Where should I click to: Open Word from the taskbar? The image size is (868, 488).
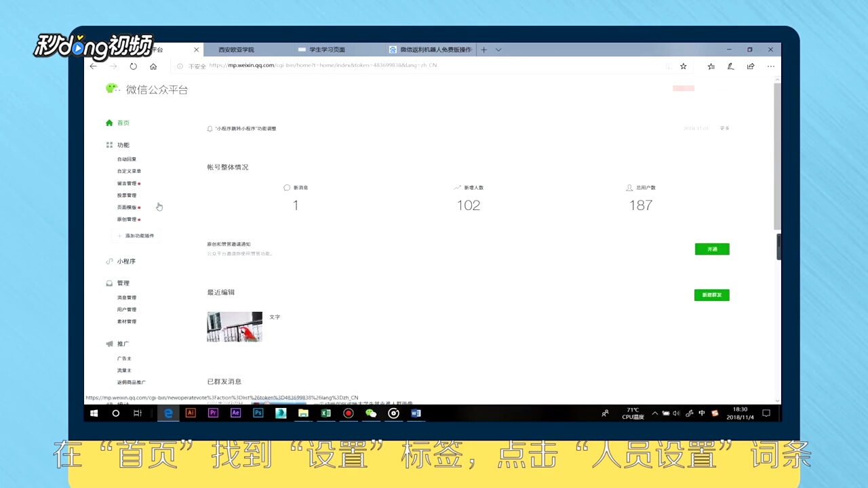tap(416, 413)
